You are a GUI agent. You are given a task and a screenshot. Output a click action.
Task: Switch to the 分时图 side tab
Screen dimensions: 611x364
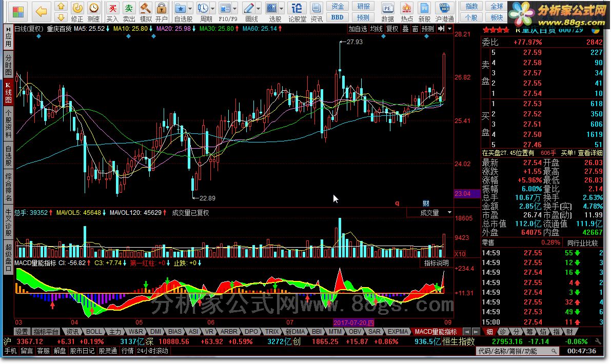(x=8, y=64)
